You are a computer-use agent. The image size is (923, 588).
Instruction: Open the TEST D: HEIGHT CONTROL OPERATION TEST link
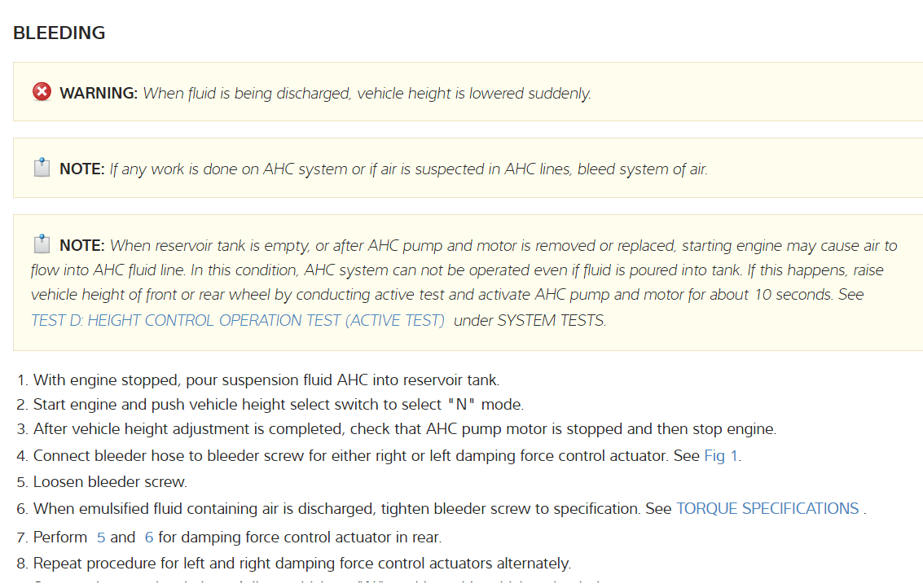(x=238, y=320)
